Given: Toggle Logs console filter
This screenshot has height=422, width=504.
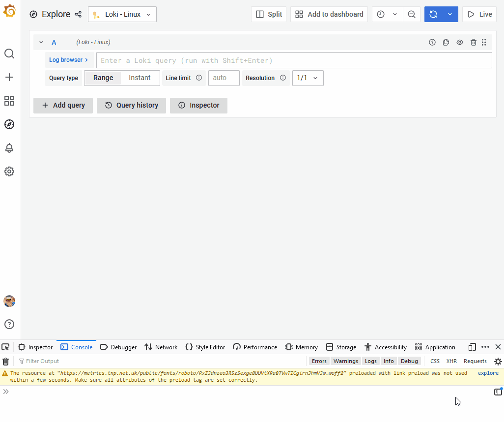Looking at the screenshot, I should coord(370,361).
